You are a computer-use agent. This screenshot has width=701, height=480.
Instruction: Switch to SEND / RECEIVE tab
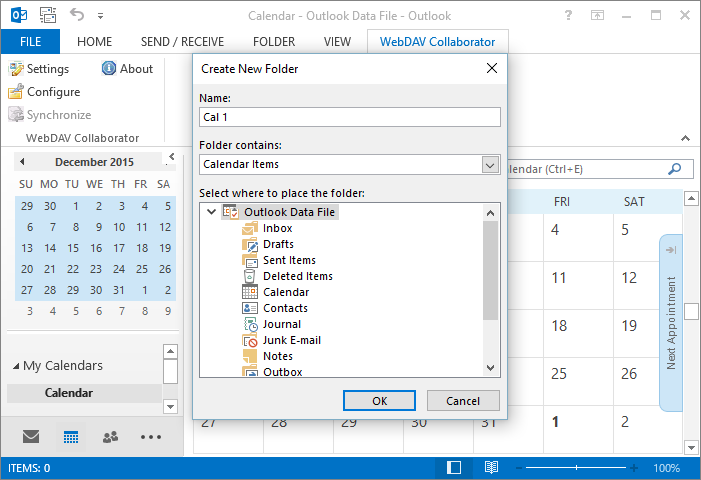[x=182, y=42]
